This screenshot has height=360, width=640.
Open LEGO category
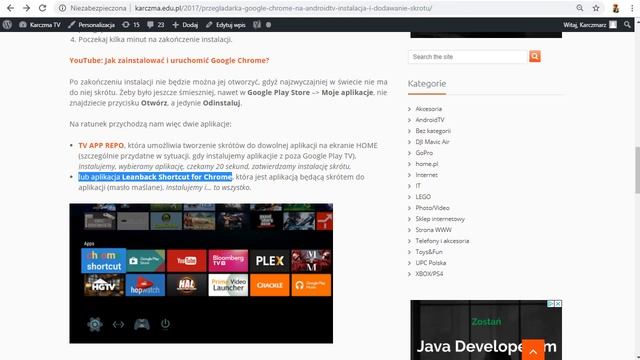pos(423,197)
